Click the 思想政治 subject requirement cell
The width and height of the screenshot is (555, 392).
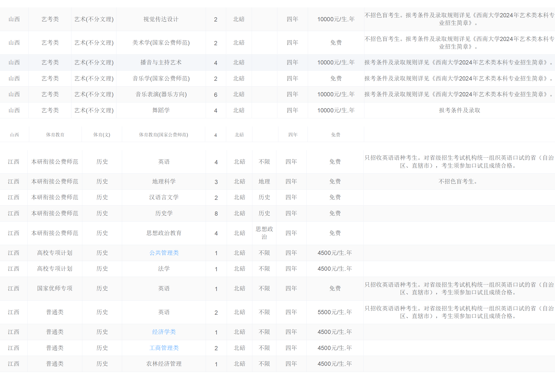tap(264, 233)
